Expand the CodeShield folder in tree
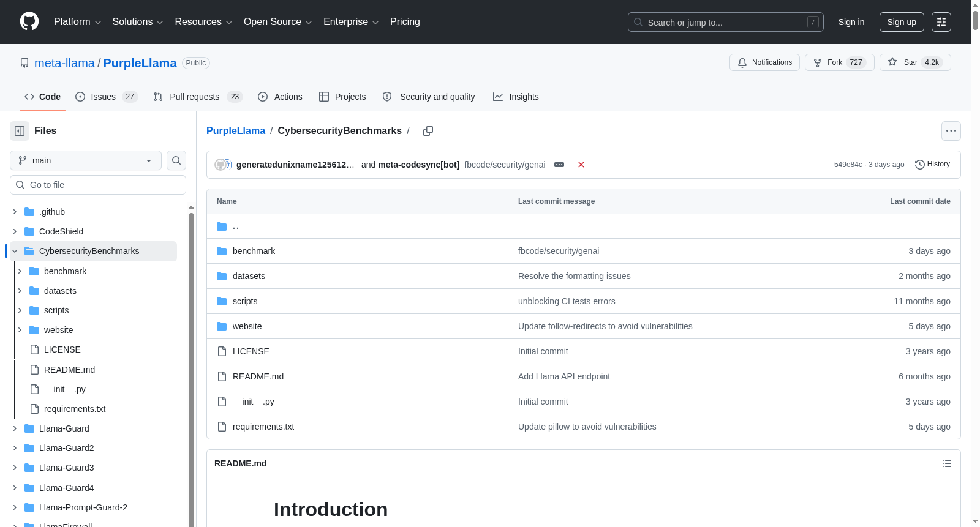The height and width of the screenshot is (527, 980). click(x=15, y=231)
